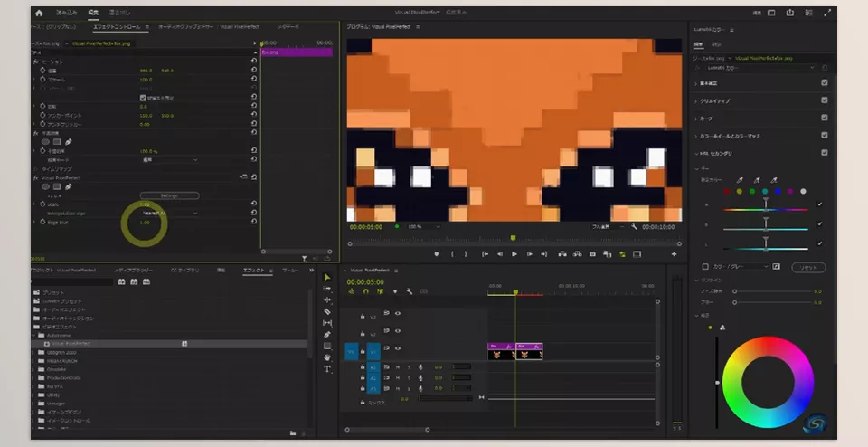Switch to 書き出し (Export) tab

point(120,12)
